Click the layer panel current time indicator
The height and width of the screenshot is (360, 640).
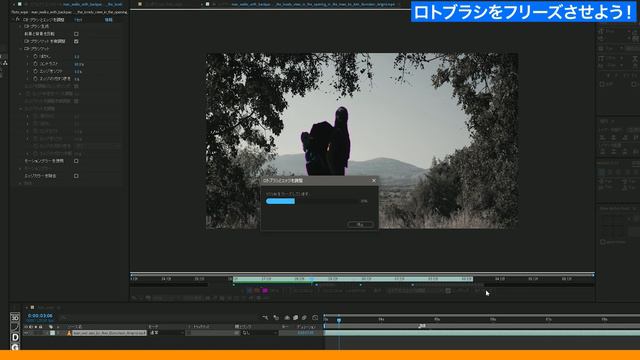tap(312, 279)
